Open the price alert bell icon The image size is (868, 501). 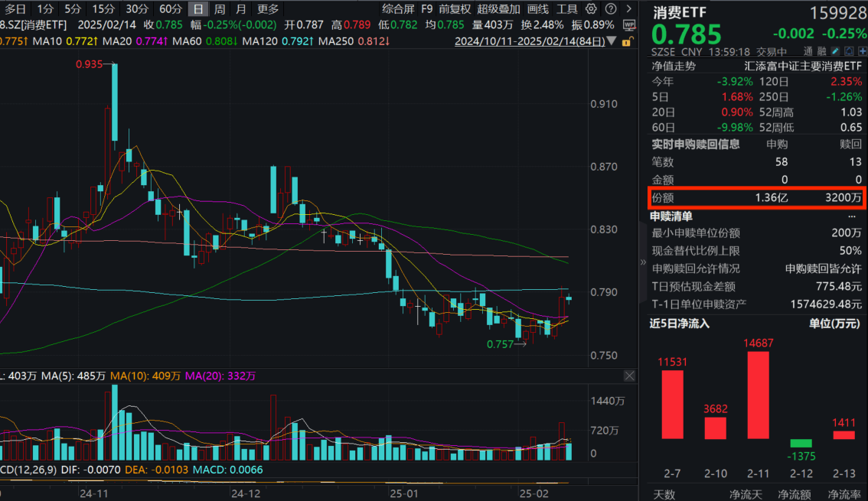pos(848,50)
